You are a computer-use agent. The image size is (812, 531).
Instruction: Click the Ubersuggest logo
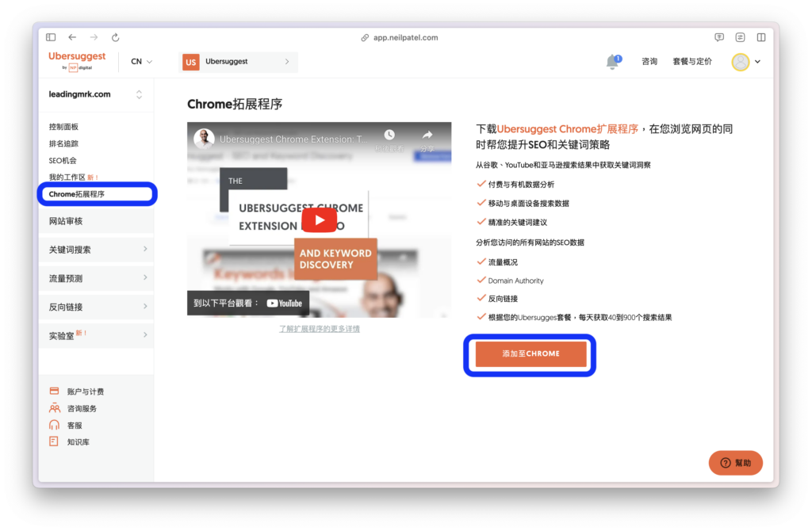[x=77, y=60]
